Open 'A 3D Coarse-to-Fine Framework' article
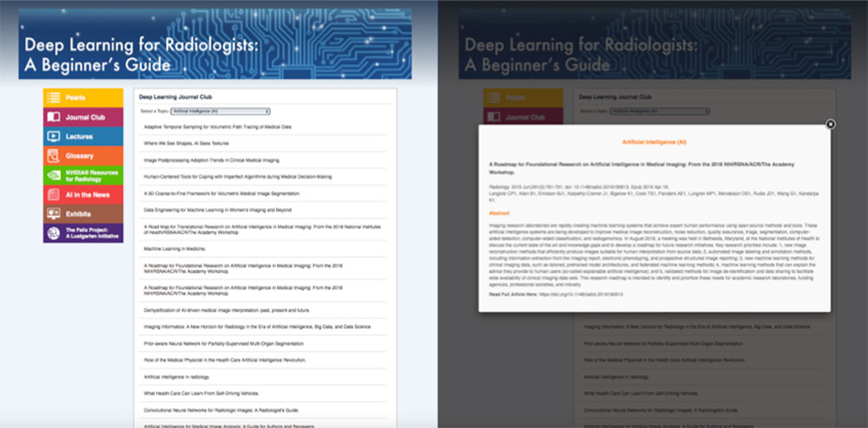This screenshot has width=868, height=428. click(221, 194)
